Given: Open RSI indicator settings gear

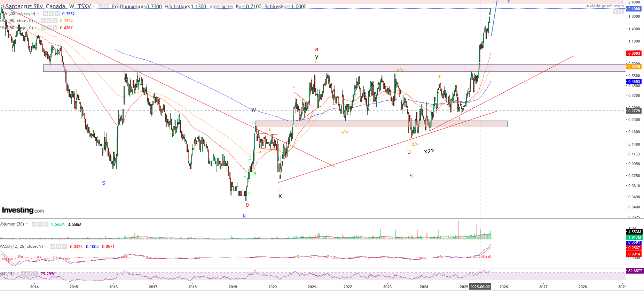Looking at the screenshot, I should tap(30, 274).
